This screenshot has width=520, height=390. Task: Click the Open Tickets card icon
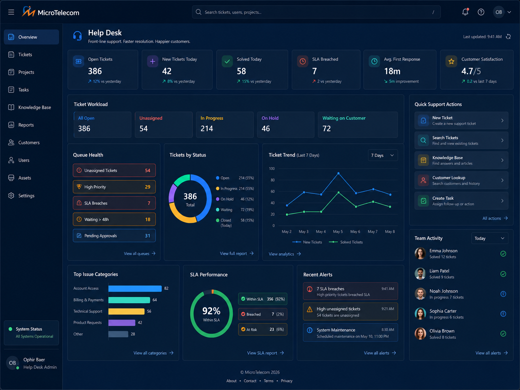pyautogui.click(x=78, y=61)
